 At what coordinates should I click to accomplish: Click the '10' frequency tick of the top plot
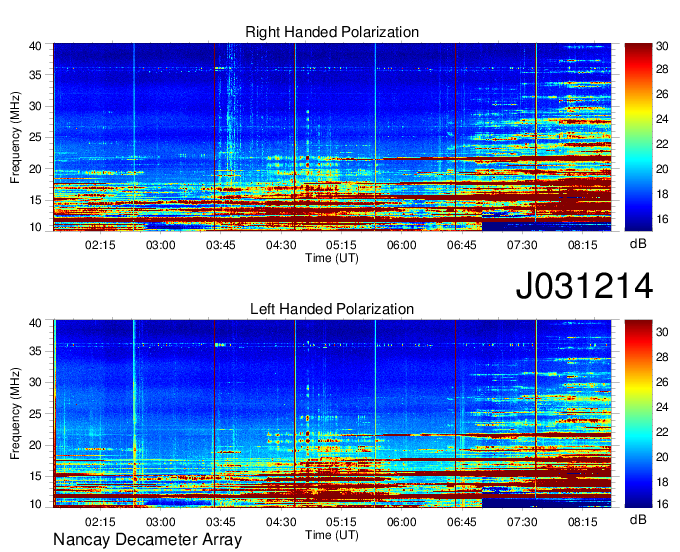click(x=35, y=227)
